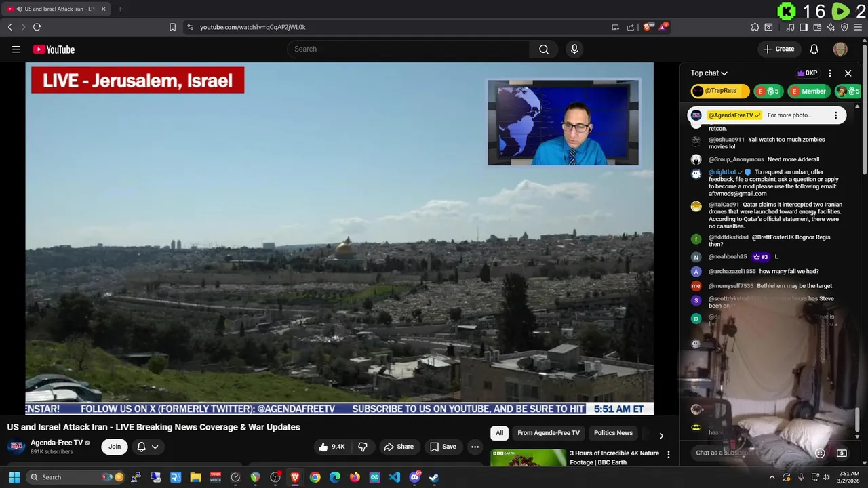Screen dimensions: 868x488
Task: Open the account avatar menu
Action: 840,49
